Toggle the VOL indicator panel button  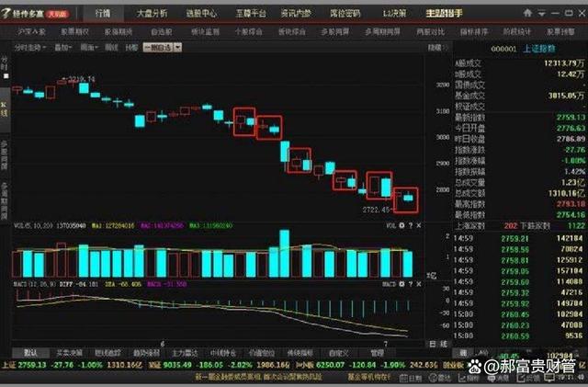click(391, 223)
